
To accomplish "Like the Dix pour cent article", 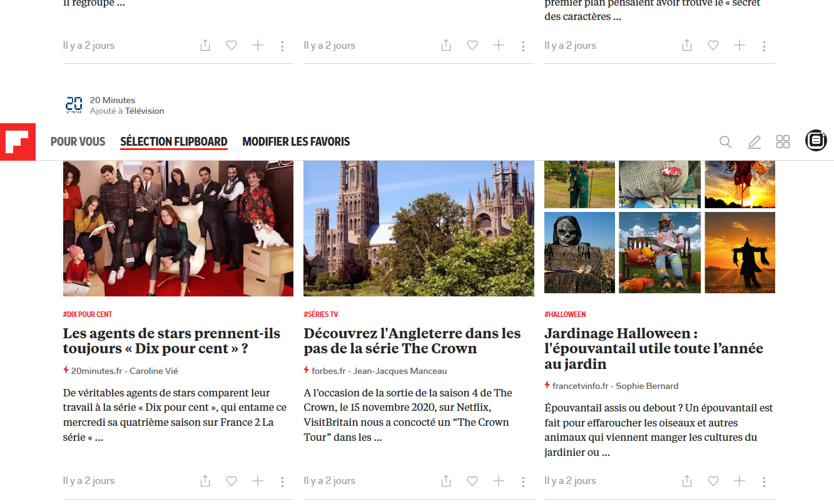I will pos(231,481).
